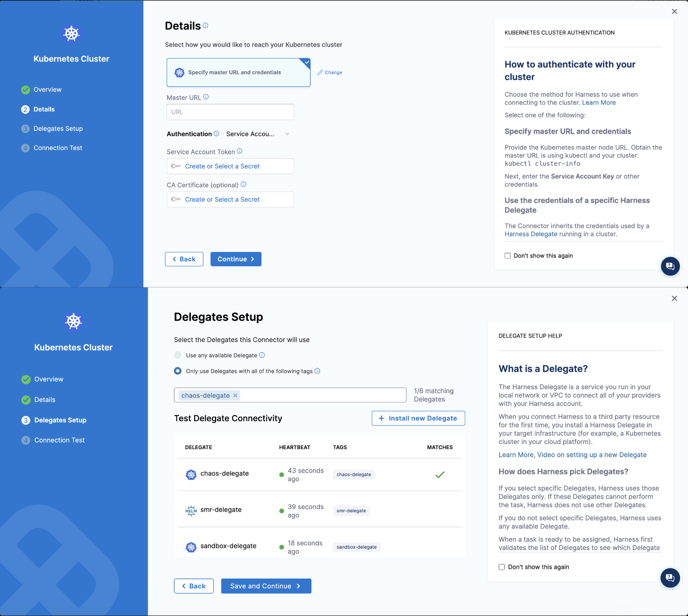Click Install new Delegate button

point(419,418)
